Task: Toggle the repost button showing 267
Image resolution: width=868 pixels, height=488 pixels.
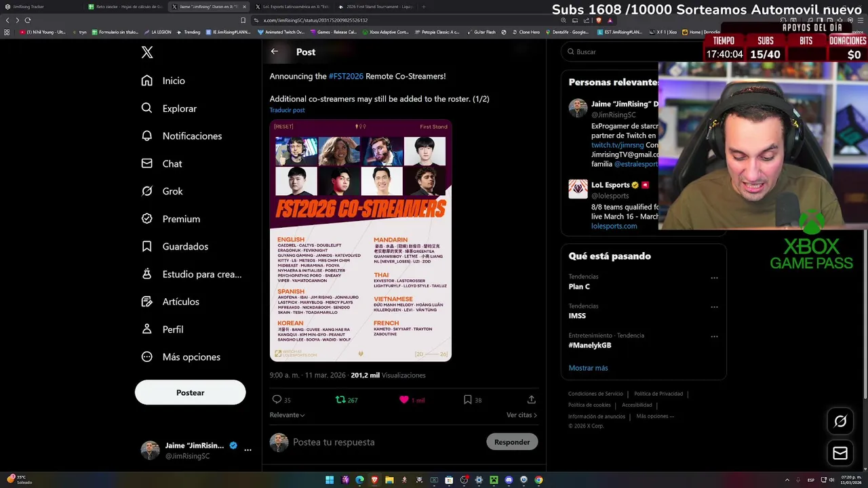Action: coord(347,400)
